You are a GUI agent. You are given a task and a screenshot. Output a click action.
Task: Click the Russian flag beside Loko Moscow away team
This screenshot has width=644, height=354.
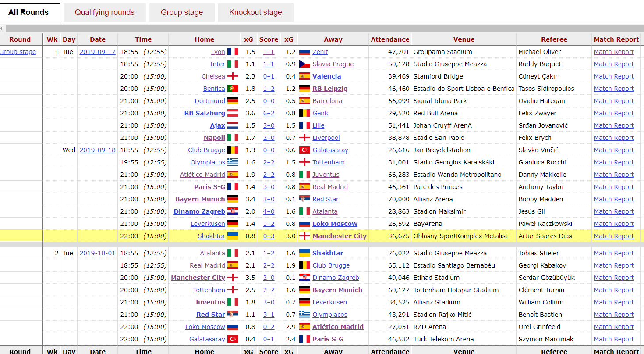tap(304, 224)
